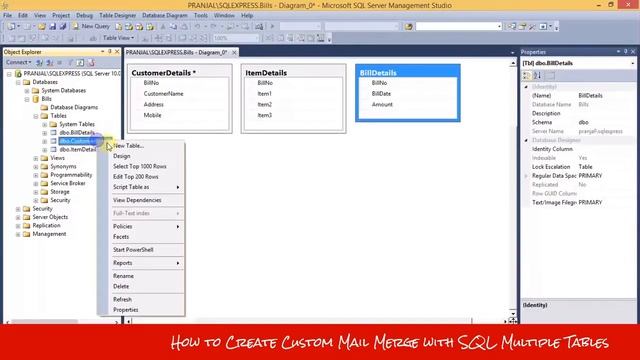Expand the Programmability folder node
Viewport: 640px width, 360px height.
(36, 175)
